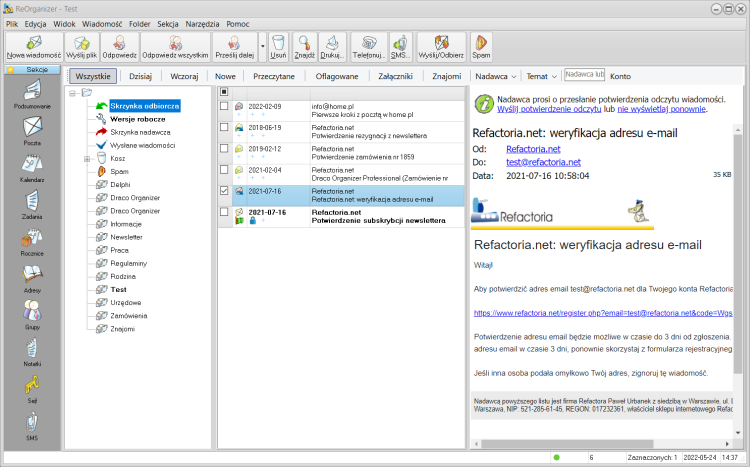This screenshot has width=750, height=467.
Task: Open the Wiadomość menu
Action: pos(102,24)
